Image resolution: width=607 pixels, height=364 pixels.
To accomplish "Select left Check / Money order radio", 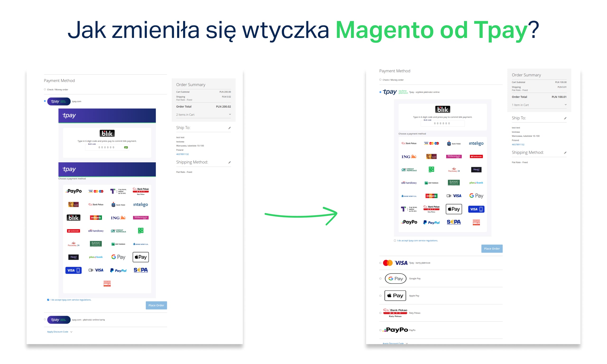I will [x=45, y=90].
